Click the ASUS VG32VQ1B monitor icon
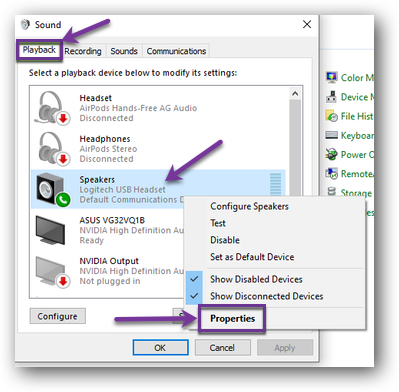Image resolution: width=399 pixels, height=392 pixels. [x=50, y=230]
